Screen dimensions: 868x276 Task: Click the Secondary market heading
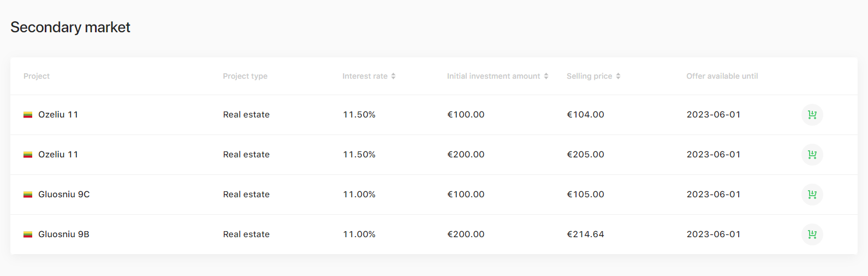click(x=70, y=27)
